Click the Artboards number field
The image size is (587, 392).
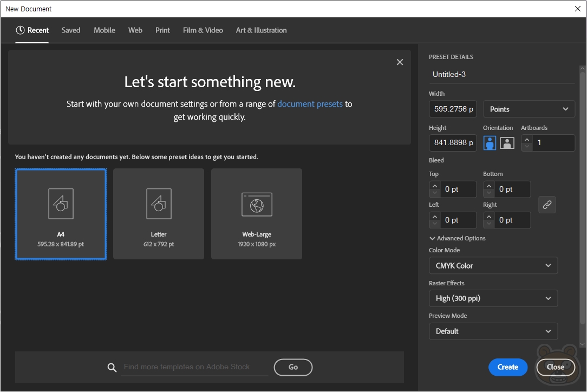(x=553, y=142)
